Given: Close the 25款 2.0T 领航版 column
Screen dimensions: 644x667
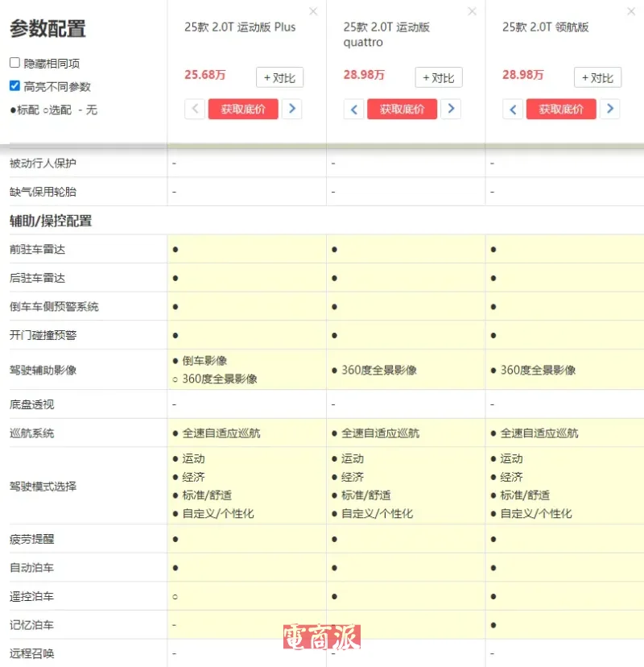Looking at the screenshot, I should (x=631, y=11).
